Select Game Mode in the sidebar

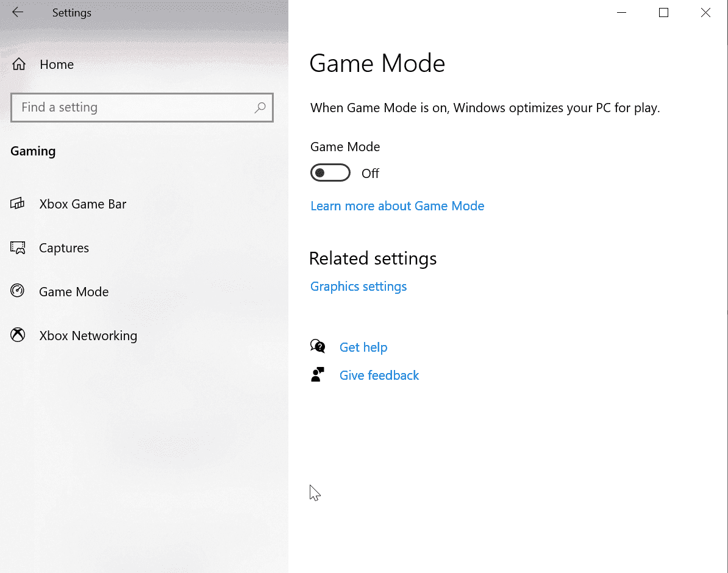[x=74, y=292]
